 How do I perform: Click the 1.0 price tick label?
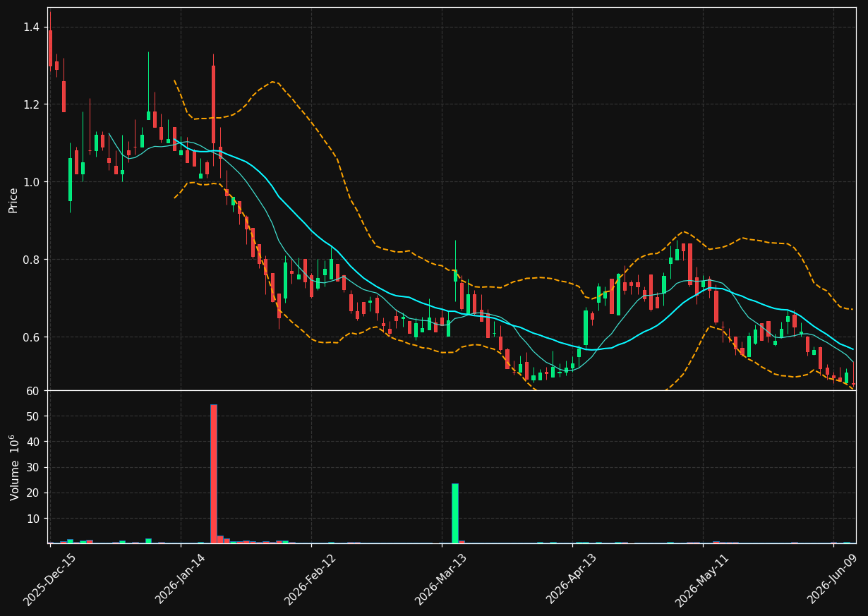[x=33, y=182]
